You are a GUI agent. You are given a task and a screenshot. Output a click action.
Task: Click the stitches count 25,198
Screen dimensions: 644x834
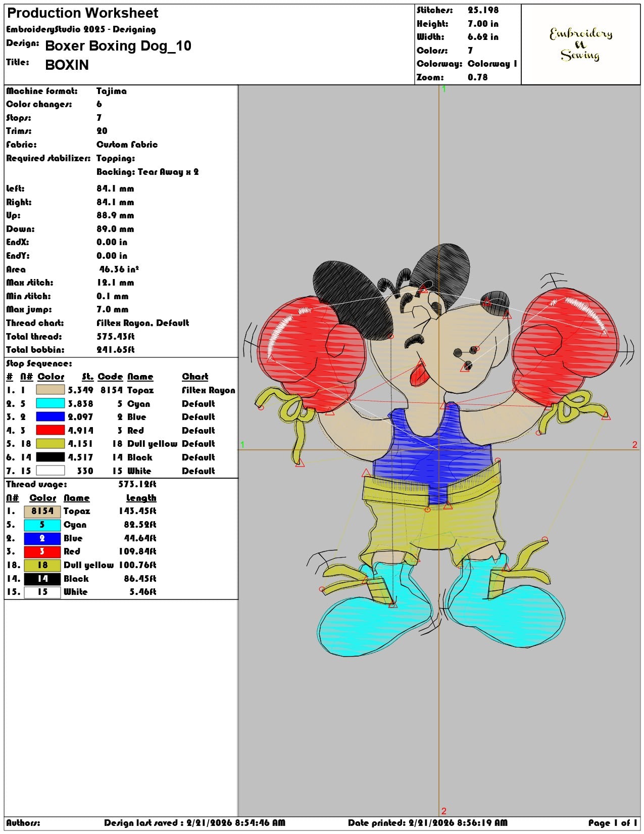pyautogui.click(x=483, y=10)
